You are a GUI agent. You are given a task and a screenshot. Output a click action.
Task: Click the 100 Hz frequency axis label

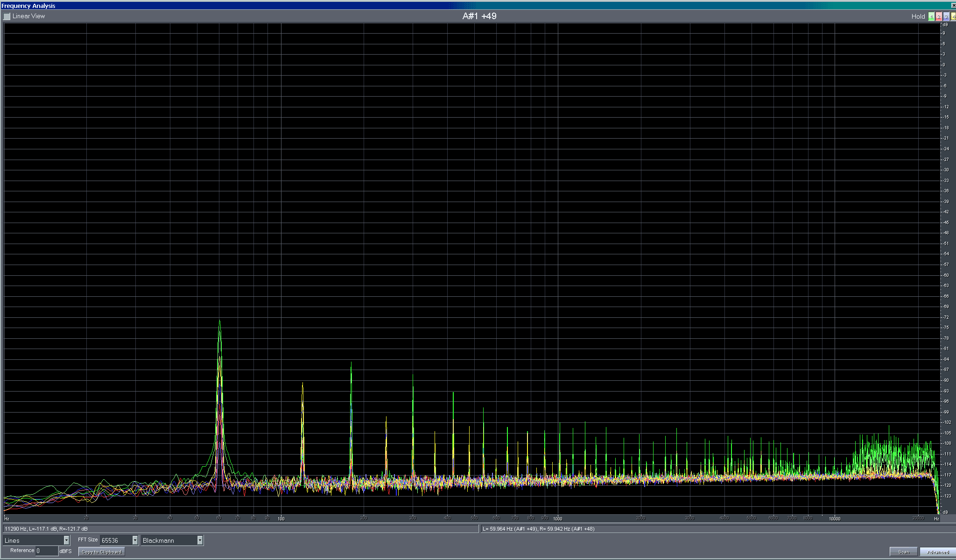[281, 518]
